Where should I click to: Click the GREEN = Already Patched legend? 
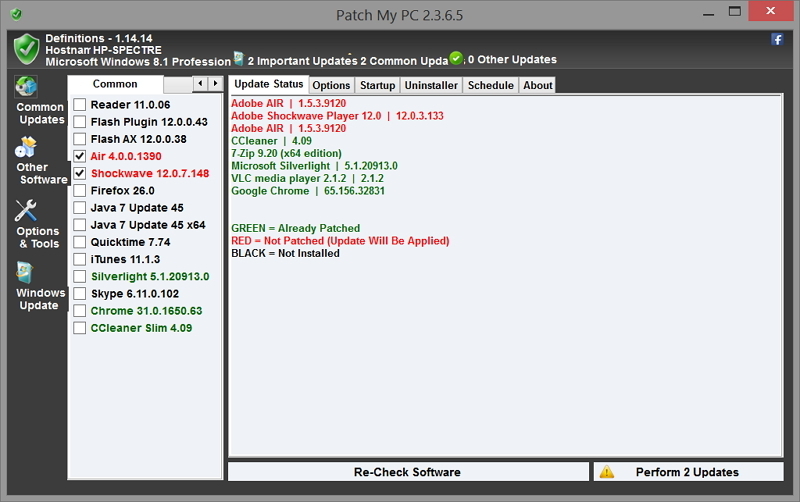(x=295, y=228)
